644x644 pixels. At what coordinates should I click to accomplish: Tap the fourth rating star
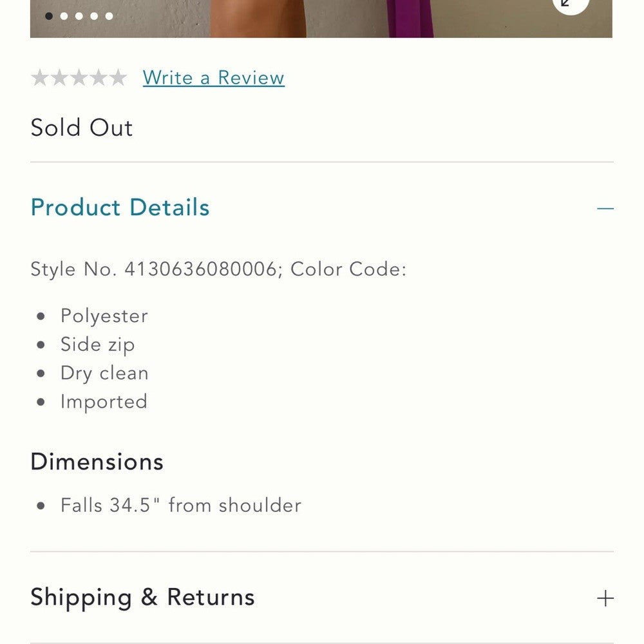tap(98, 78)
